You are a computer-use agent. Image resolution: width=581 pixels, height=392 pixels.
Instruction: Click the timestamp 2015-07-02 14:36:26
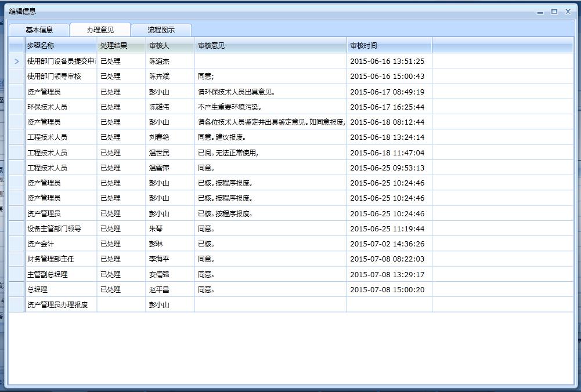click(387, 244)
